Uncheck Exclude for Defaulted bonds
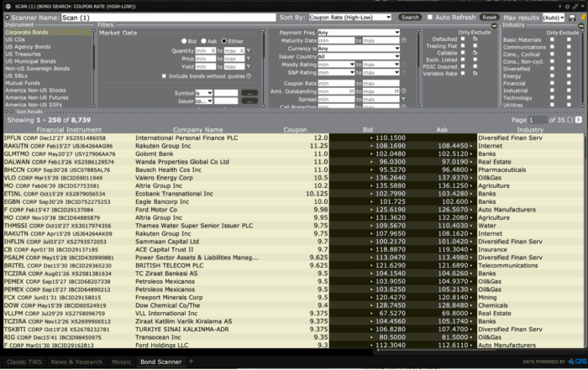 pyautogui.click(x=475, y=39)
